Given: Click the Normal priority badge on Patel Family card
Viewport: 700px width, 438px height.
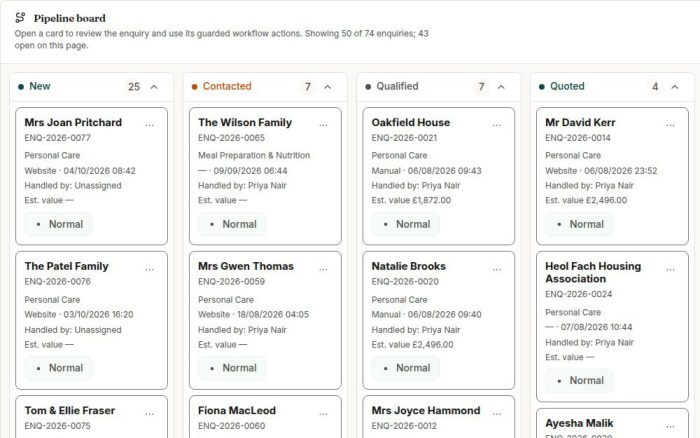Looking at the screenshot, I should coord(58,368).
